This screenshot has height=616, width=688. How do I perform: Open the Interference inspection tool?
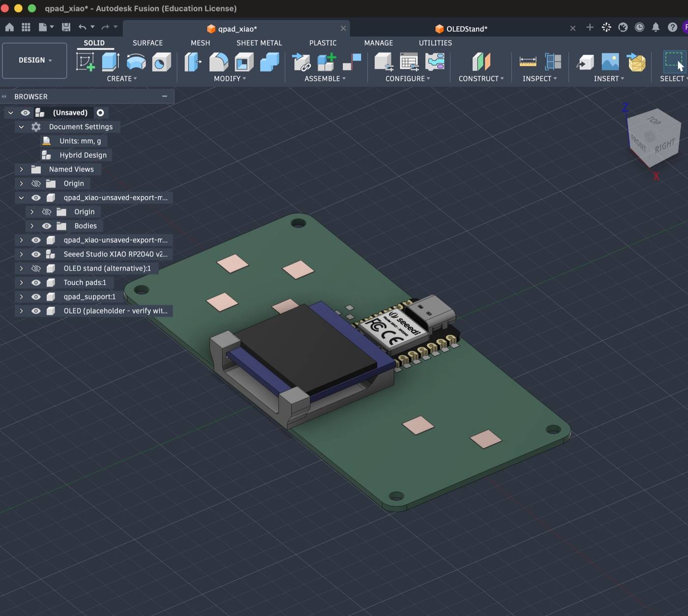(553, 62)
